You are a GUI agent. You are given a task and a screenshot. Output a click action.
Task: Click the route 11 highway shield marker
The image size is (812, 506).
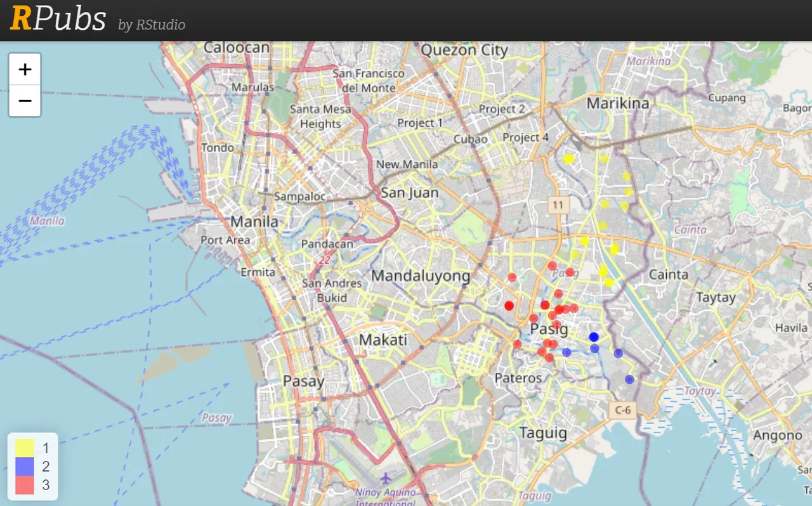pos(560,205)
